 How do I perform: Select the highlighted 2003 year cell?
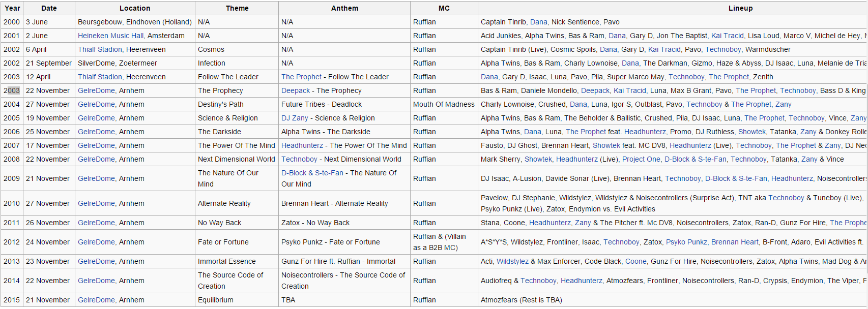(x=12, y=90)
